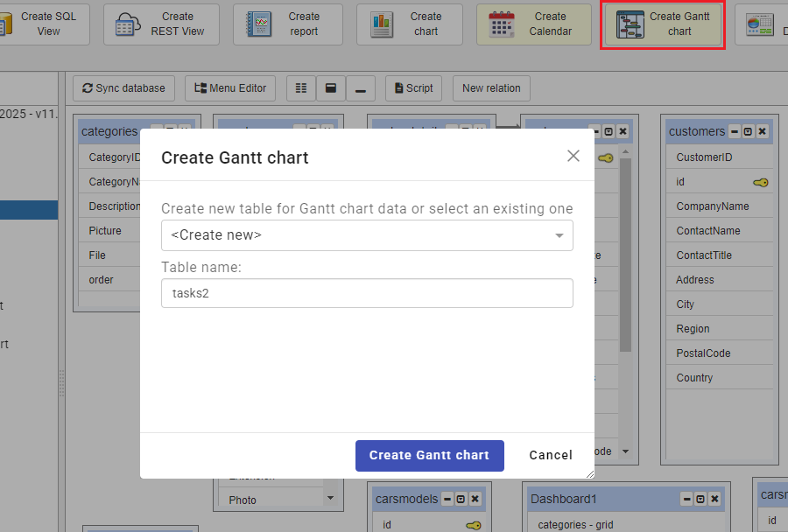Click the grid layout view icon
This screenshot has height=532, width=788.
click(x=301, y=88)
